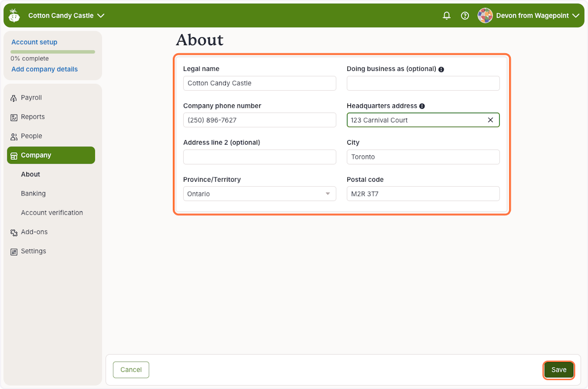588x389 pixels.
Task: Clear the Headquarters address field
Action: pyautogui.click(x=490, y=120)
